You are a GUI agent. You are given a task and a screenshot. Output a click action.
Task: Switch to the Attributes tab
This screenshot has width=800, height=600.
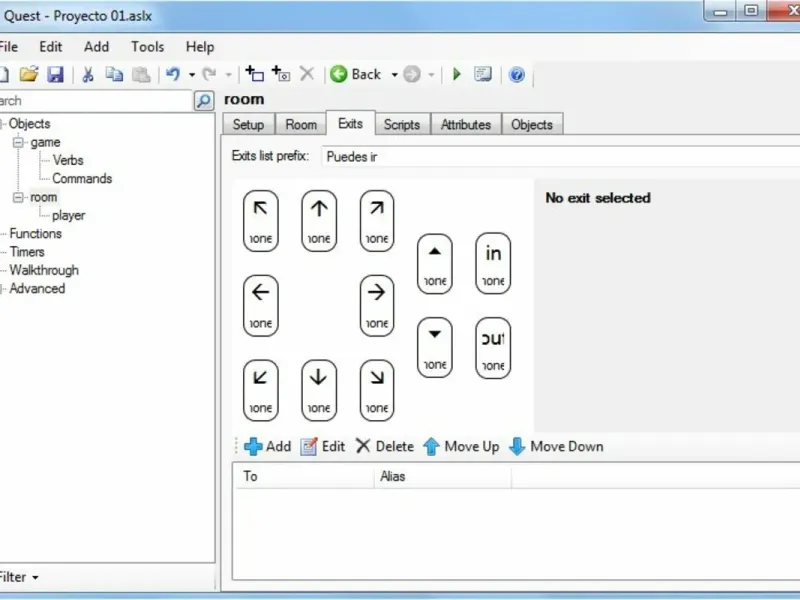[x=466, y=124]
